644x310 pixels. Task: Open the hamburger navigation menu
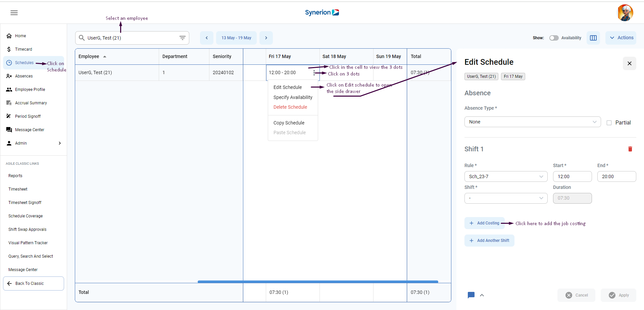[x=14, y=13]
